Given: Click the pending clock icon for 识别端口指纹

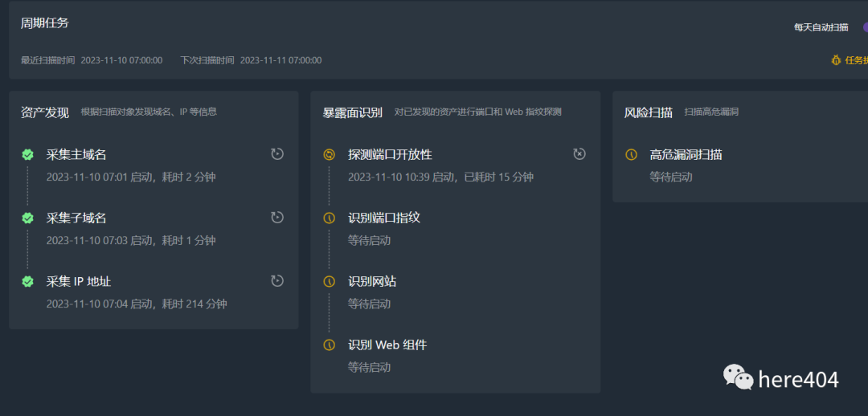Looking at the screenshot, I should tap(329, 218).
